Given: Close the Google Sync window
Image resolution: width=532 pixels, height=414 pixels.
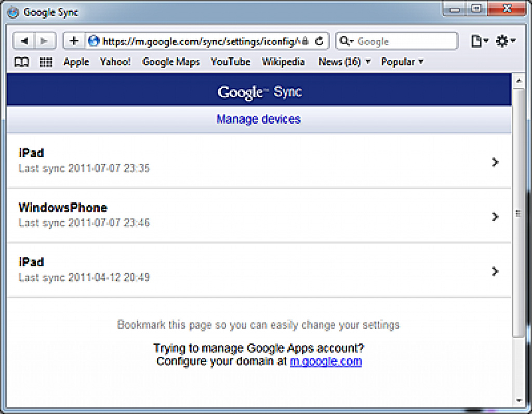Looking at the screenshot, I should tap(507, 9).
